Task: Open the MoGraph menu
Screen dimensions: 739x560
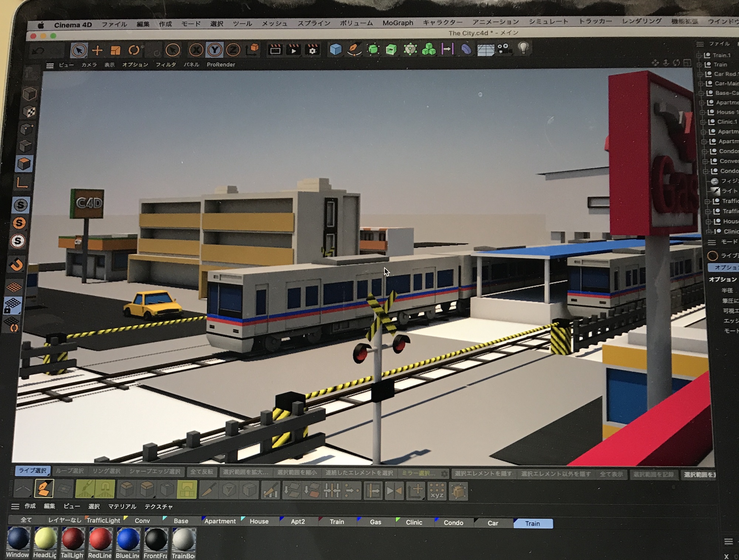Action: (398, 23)
